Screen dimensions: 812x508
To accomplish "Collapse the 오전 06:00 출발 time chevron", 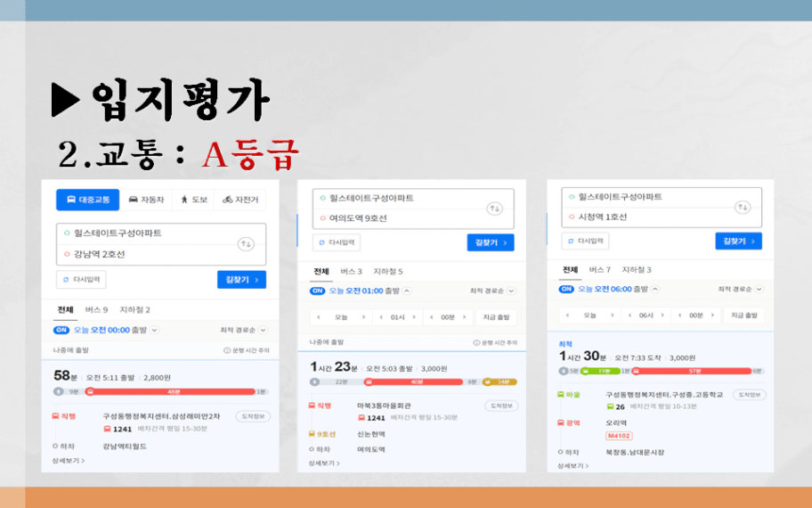I will click(655, 290).
